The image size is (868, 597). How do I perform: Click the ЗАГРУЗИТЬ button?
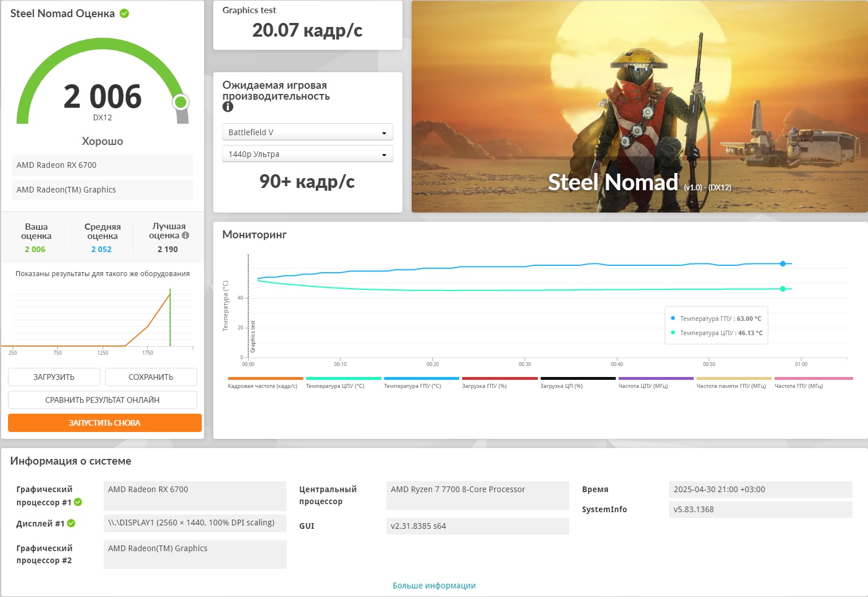54,377
